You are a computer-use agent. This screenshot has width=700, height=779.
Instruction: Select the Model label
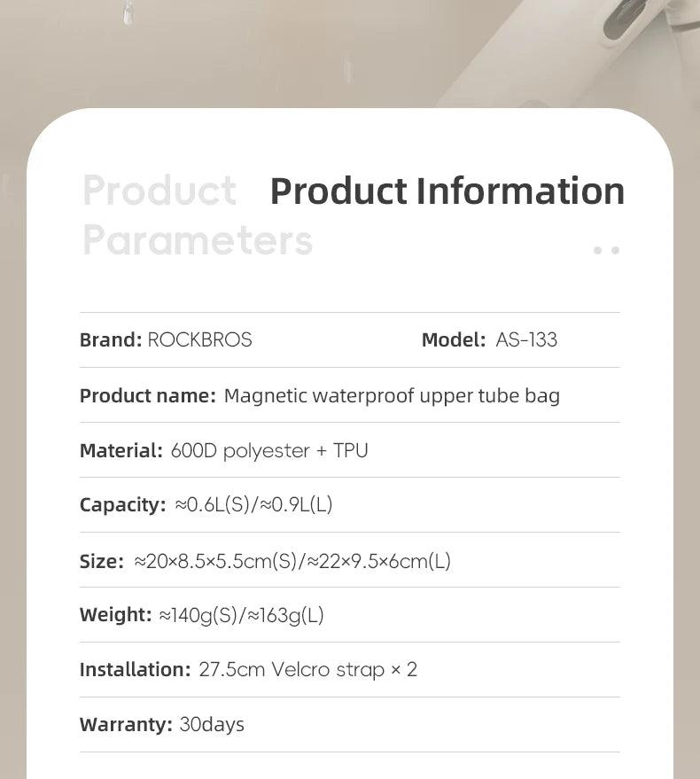click(x=454, y=339)
